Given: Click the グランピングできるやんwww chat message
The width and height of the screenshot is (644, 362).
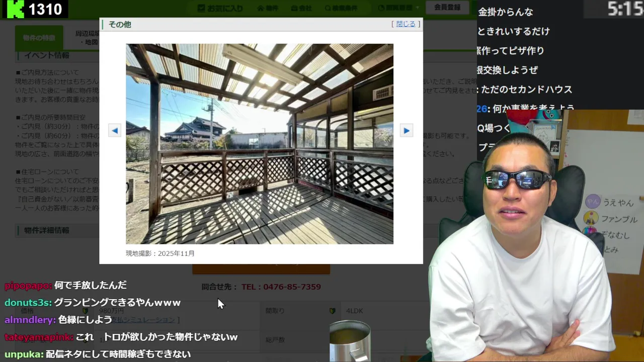Looking at the screenshot, I should pyautogui.click(x=117, y=303).
